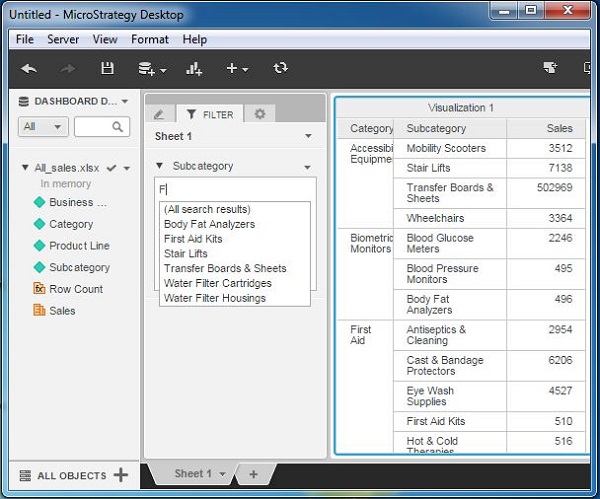Select the Sales metric in datasets
600x499 pixels.
[x=62, y=311]
